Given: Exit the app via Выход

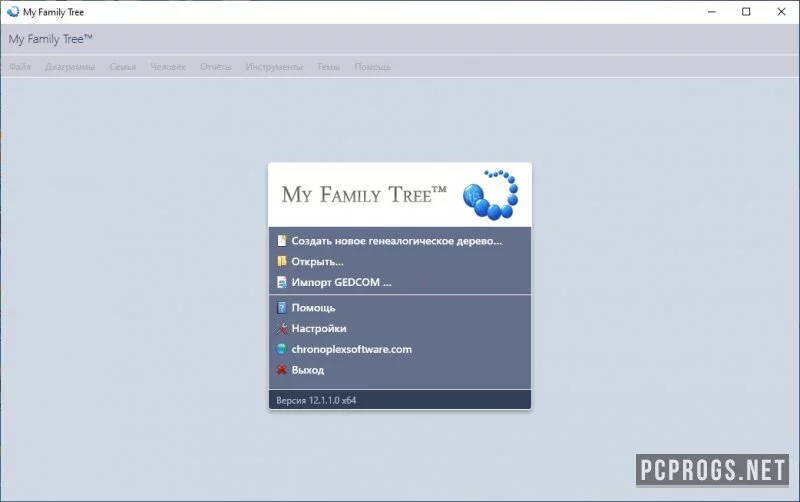Looking at the screenshot, I should click(308, 370).
